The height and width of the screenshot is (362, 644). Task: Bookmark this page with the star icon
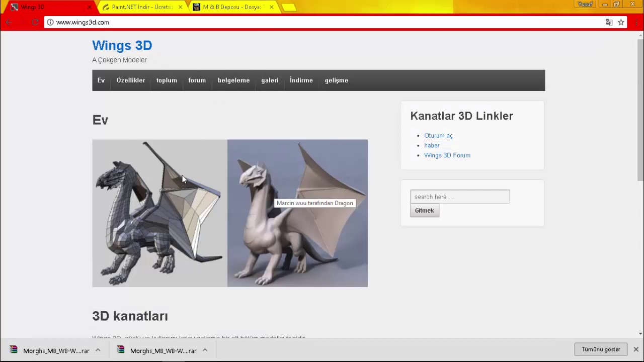pos(621,22)
